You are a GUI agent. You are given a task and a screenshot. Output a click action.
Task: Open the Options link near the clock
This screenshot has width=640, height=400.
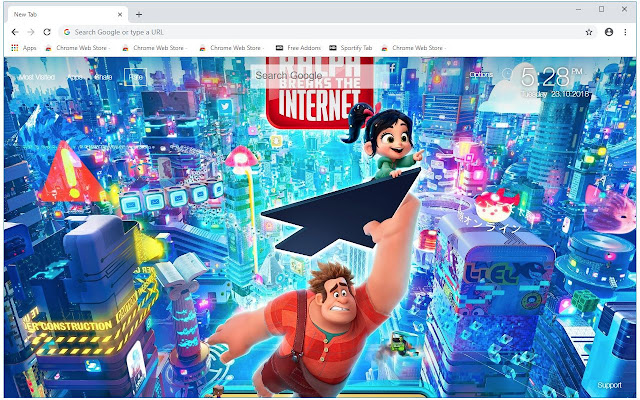(x=481, y=75)
